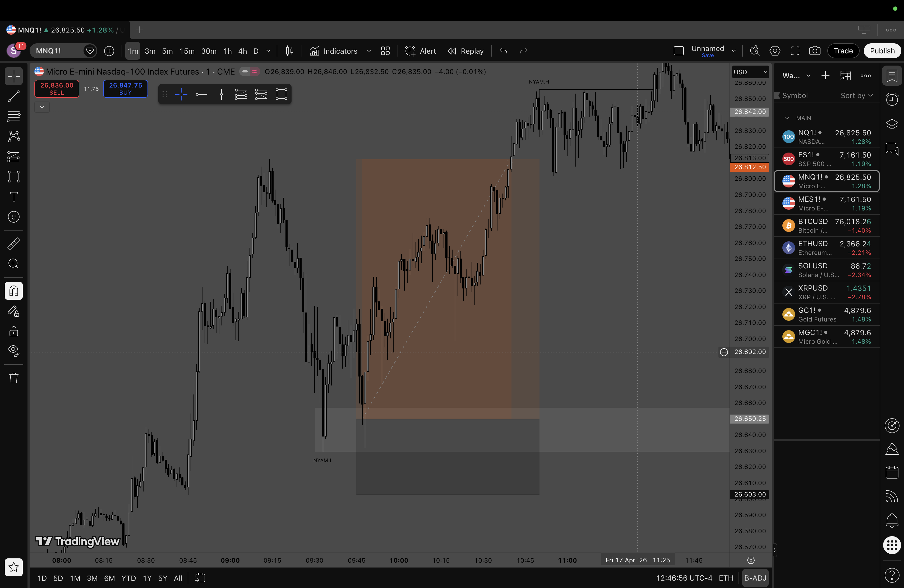This screenshot has height=588, width=904.
Task: Open the favorites star toolbar button
Action: 14,567
